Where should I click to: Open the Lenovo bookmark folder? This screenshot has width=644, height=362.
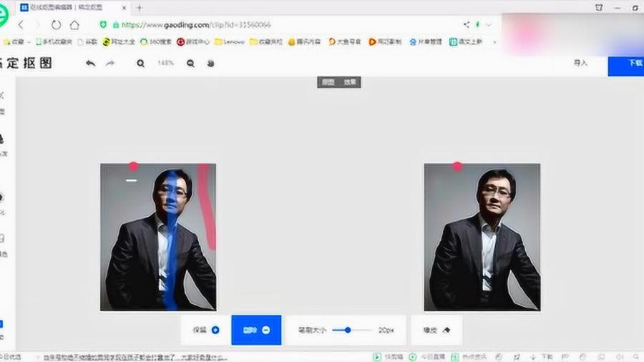[x=229, y=41]
